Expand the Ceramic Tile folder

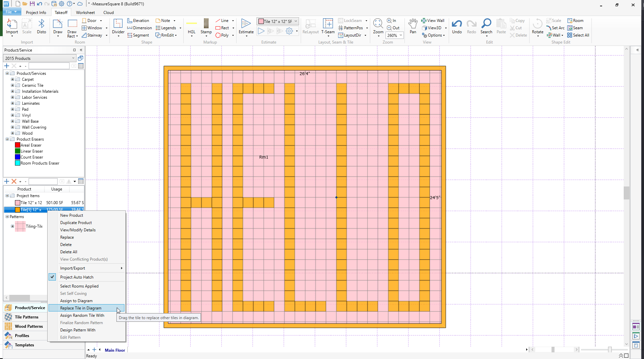[12, 85]
